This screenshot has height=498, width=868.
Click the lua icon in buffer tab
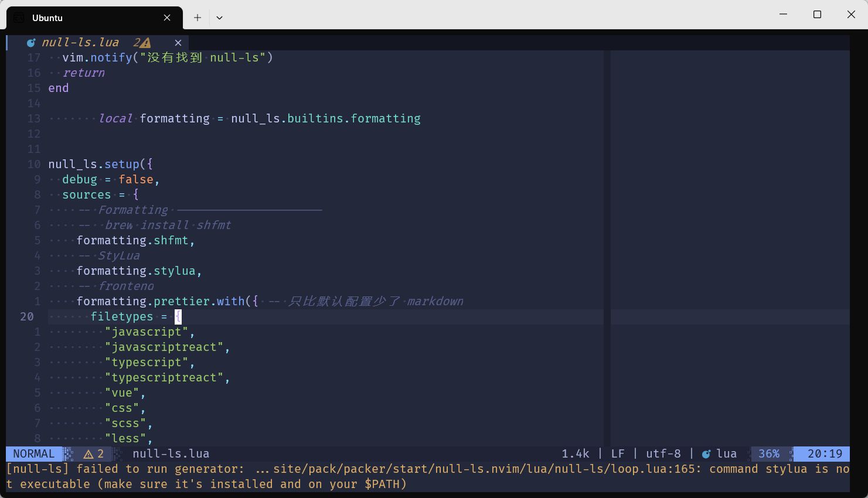30,43
